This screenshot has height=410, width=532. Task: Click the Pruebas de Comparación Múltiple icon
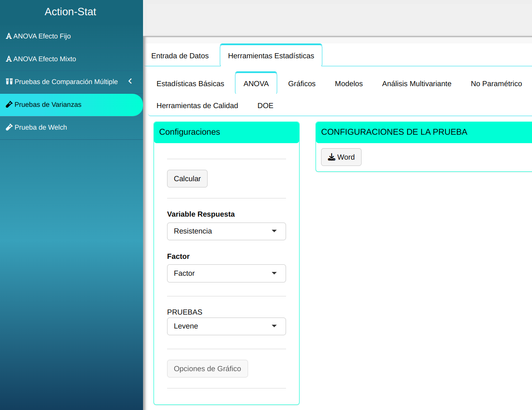[x=9, y=81]
